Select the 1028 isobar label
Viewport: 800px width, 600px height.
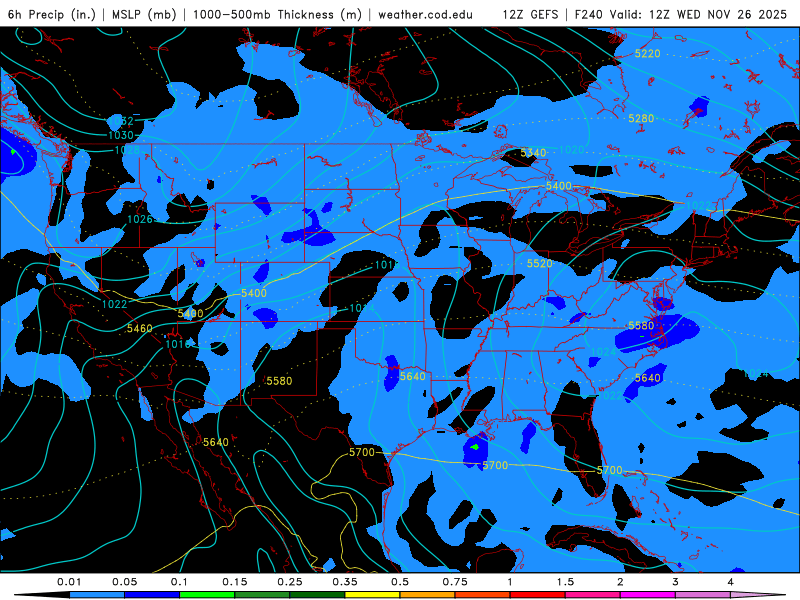(x=127, y=150)
